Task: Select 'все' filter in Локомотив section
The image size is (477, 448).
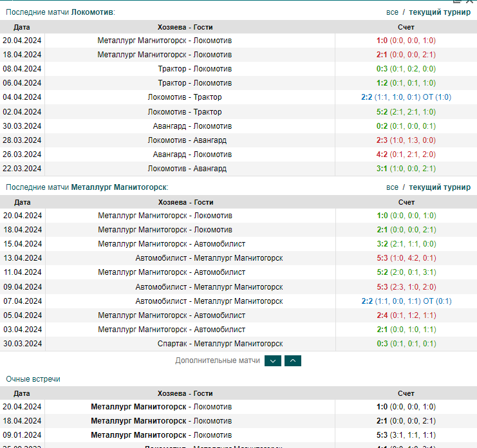Action: 392,12
